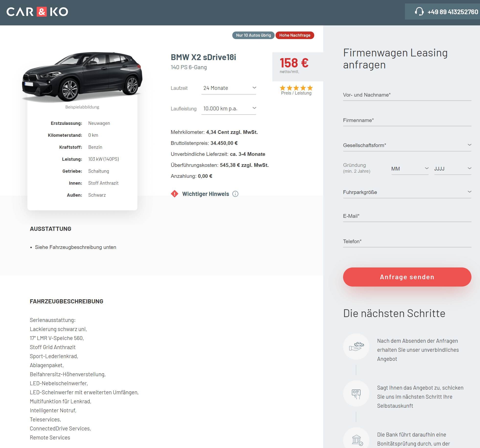The width and height of the screenshot is (480, 448).
Task: Click the Anzahlung 0,00 € text
Action: pyautogui.click(x=191, y=176)
